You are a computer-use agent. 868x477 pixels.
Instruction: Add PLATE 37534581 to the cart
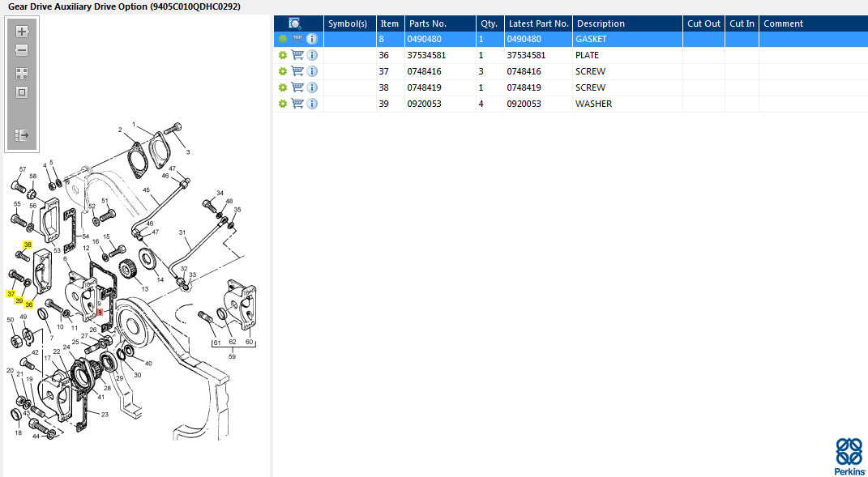[297, 55]
